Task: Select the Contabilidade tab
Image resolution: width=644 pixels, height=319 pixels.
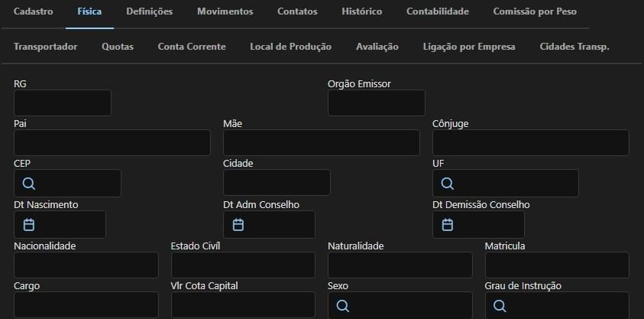Action: click(x=438, y=11)
